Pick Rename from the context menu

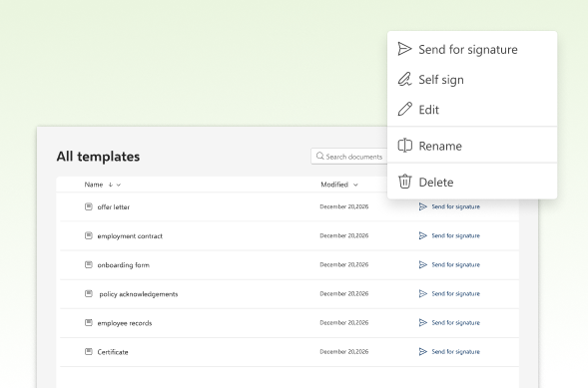click(x=472, y=146)
